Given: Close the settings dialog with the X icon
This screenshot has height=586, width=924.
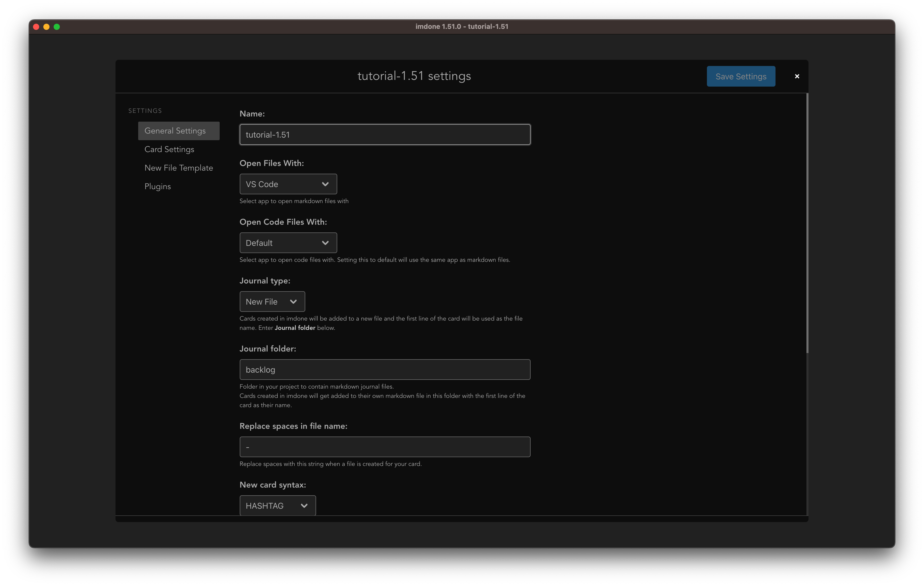Looking at the screenshot, I should pyautogui.click(x=797, y=76).
